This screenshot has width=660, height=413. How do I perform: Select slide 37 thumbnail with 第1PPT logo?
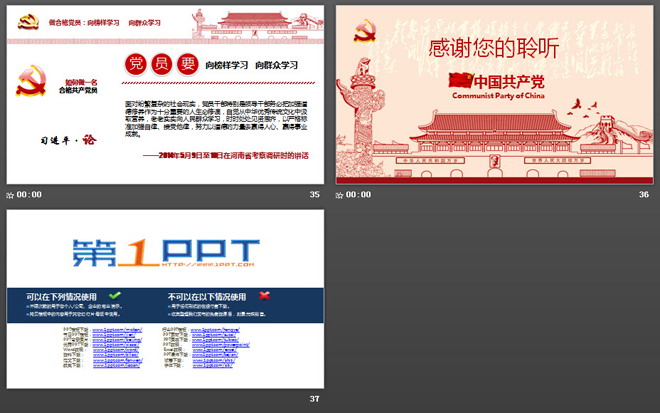[165, 299]
